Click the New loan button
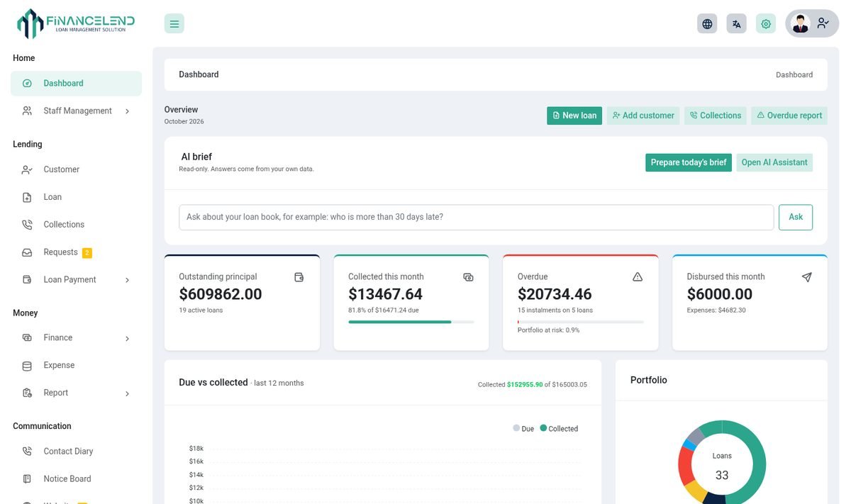The height and width of the screenshot is (504, 851). 574,116
